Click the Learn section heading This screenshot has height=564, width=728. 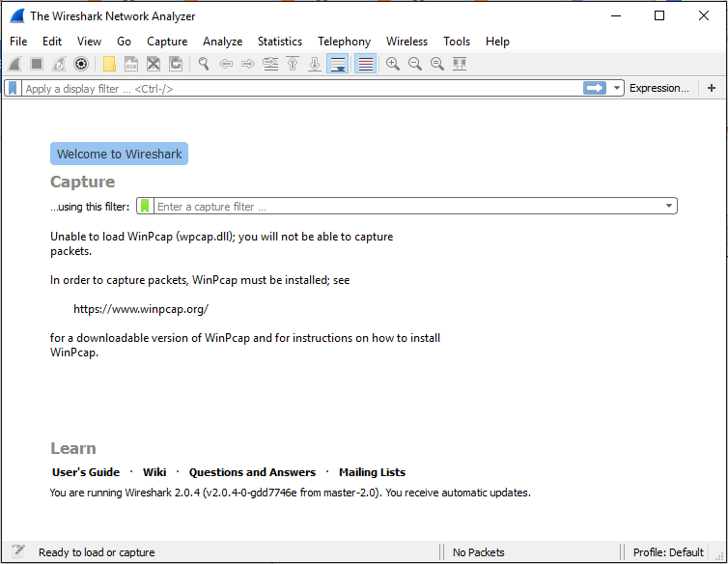(73, 448)
